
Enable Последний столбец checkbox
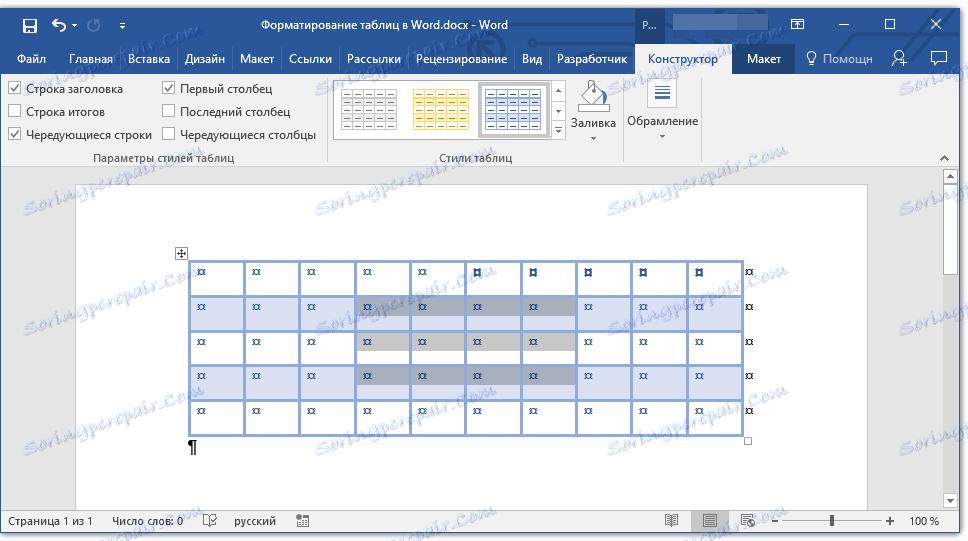169,111
